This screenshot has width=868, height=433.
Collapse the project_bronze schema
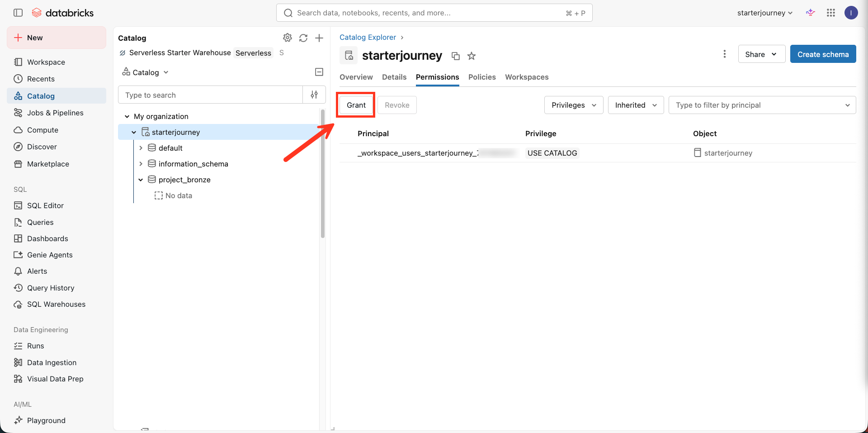pos(141,180)
